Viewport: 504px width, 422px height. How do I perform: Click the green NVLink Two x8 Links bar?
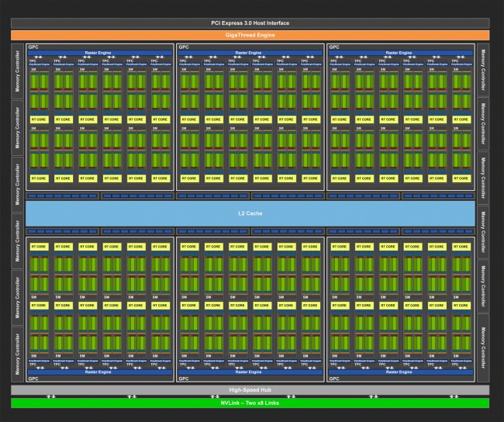tap(250, 403)
